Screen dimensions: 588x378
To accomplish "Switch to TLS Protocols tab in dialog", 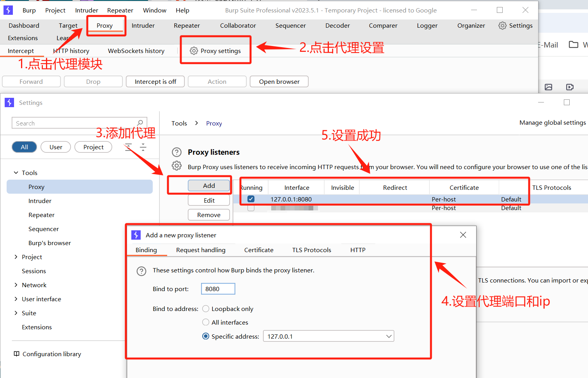I will (x=312, y=250).
